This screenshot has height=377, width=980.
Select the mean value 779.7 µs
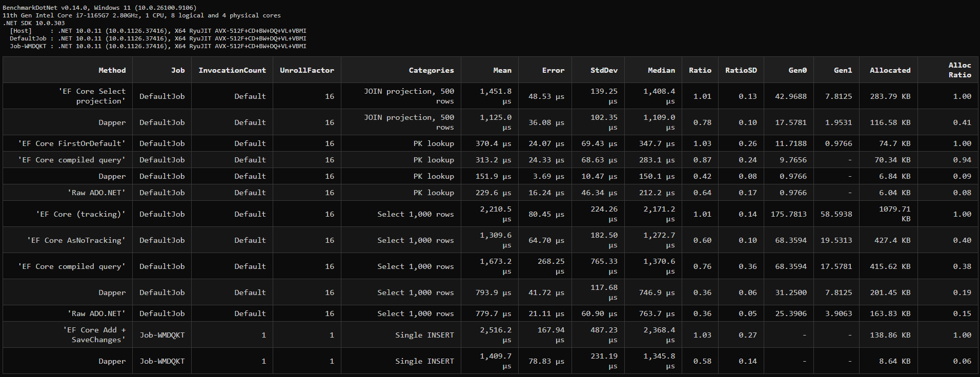coord(494,313)
